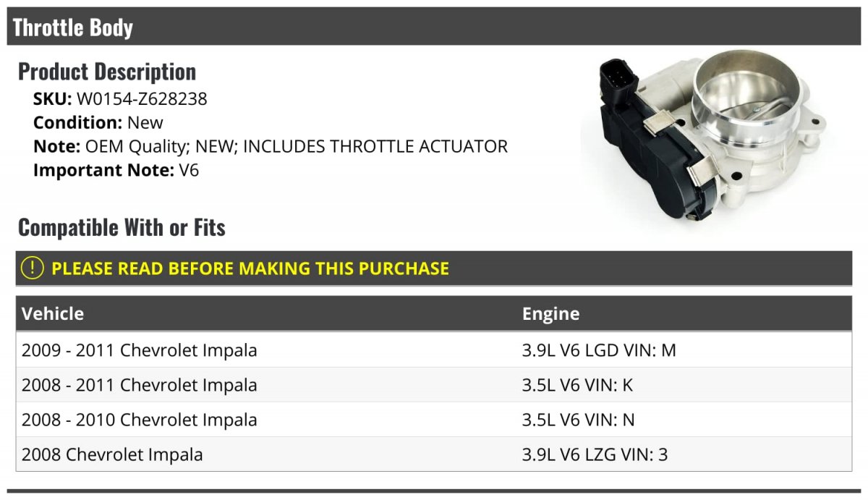Select the 2008 Chevrolet Impala row
The height and width of the screenshot is (500, 868).
pyautogui.click(x=112, y=454)
